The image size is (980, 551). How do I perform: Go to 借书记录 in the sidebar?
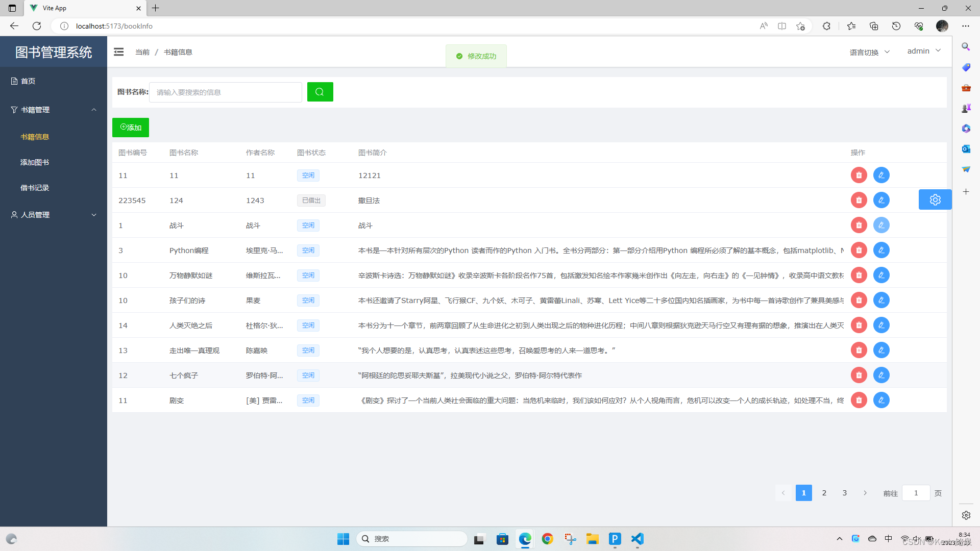coord(35,188)
